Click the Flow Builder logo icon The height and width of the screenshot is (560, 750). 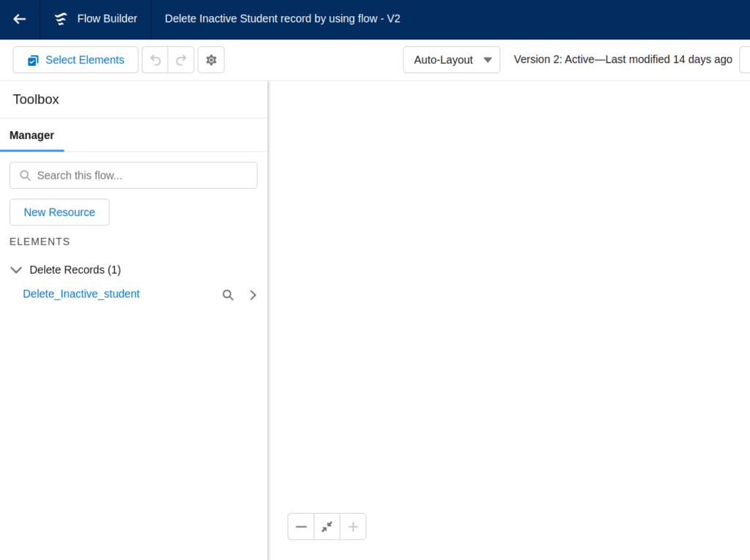(62, 19)
